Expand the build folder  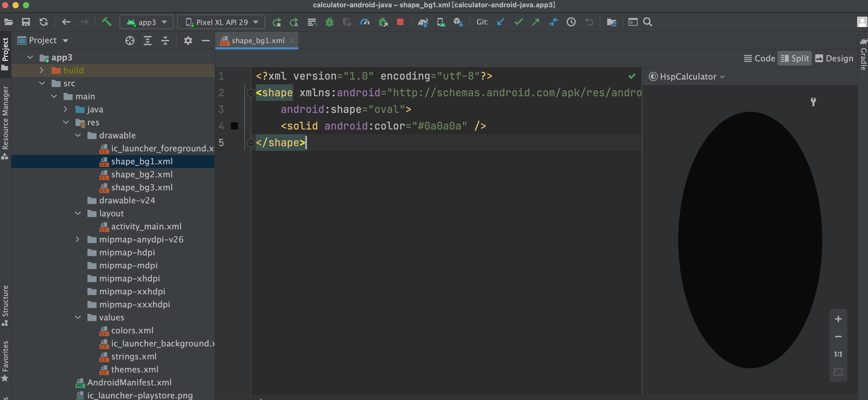tap(41, 70)
